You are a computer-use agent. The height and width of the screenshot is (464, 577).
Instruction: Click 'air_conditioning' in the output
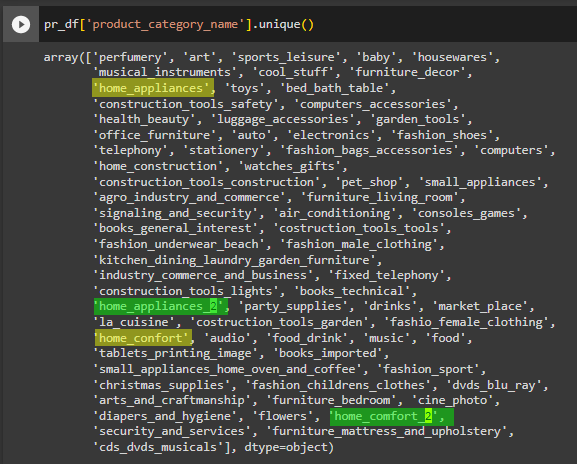(x=334, y=213)
